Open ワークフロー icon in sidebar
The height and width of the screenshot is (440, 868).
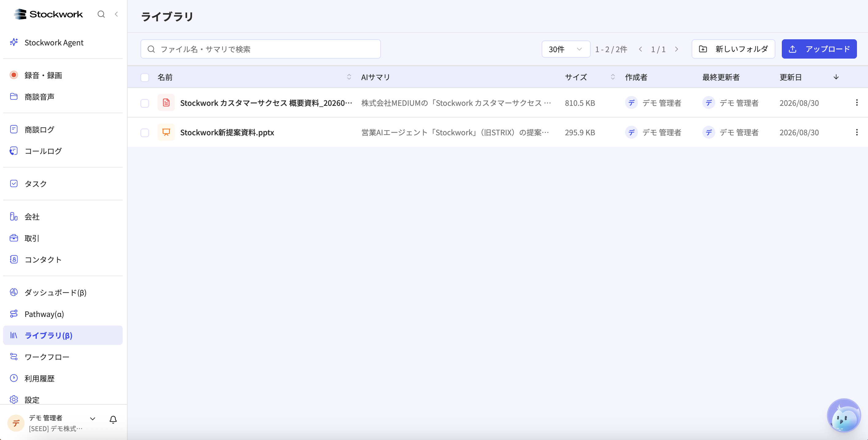click(14, 356)
